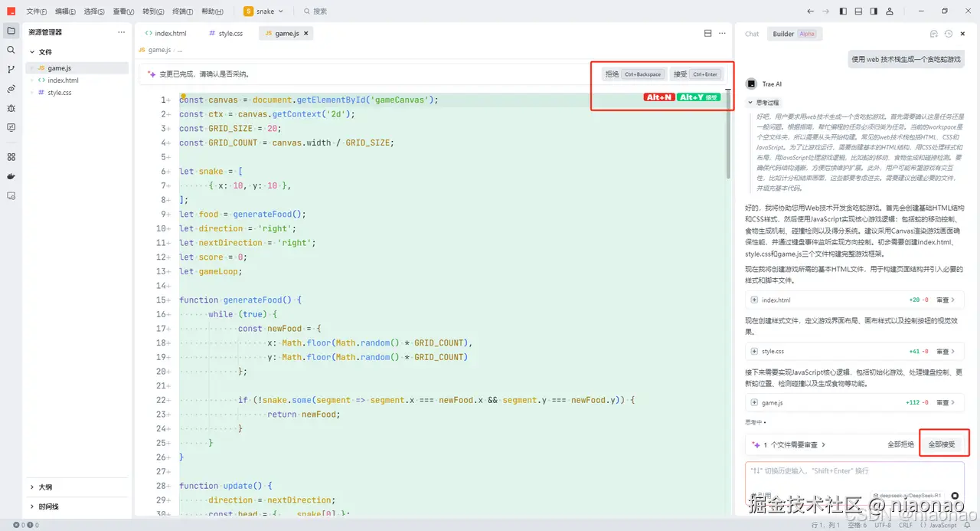Open chat history clock icon

point(949,34)
